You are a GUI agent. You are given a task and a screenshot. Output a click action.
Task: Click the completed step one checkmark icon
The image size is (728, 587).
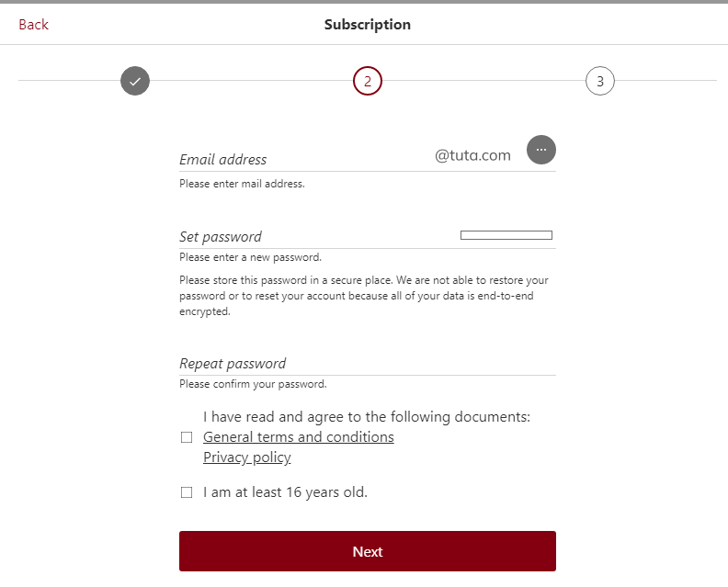click(x=135, y=81)
